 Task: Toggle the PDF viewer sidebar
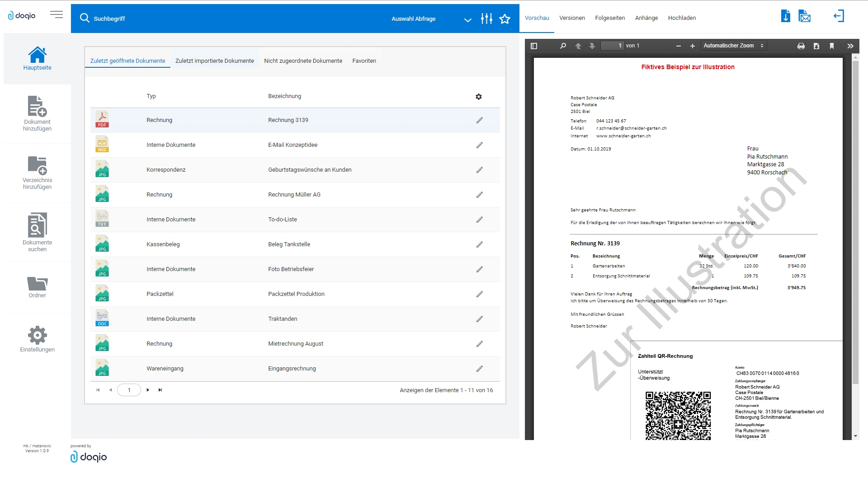534,46
